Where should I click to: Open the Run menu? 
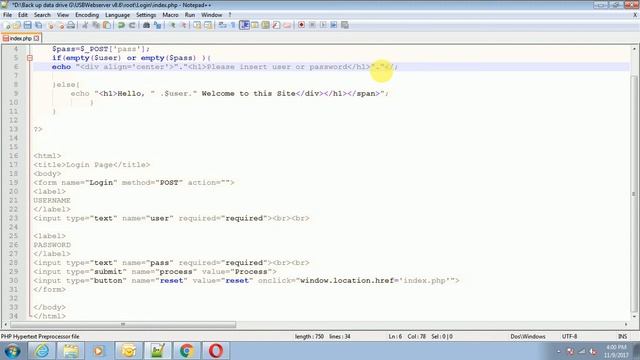[190, 15]
